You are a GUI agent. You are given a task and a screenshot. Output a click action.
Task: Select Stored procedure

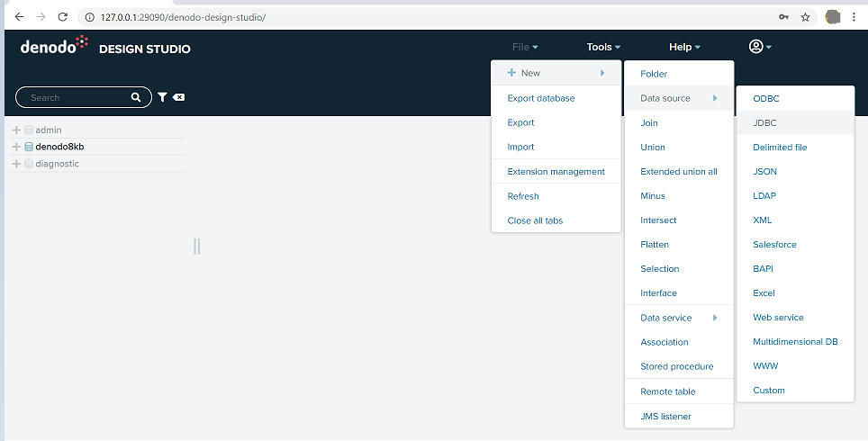click(x=679, y=366)
